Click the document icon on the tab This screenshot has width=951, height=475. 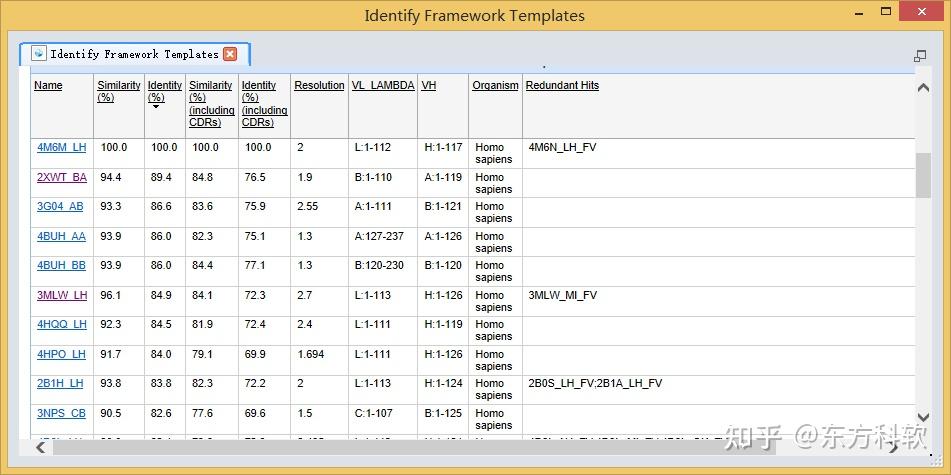[39, 53]
